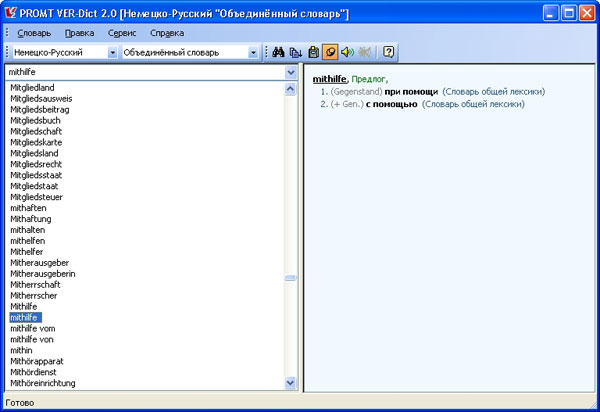Select Mitgliedsbeitrag in the word list
Viewport: 600px width, 412px height.
point(40,109)
